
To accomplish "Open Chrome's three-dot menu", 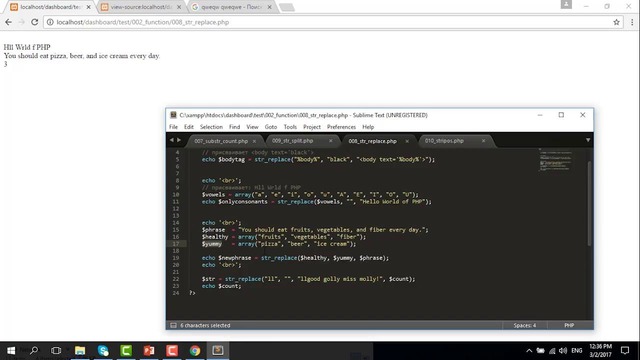I will 632,22.
